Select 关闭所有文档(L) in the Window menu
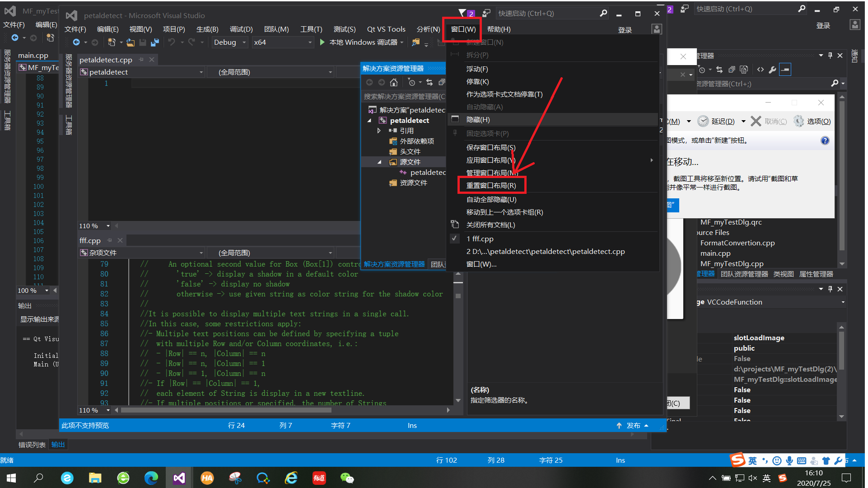Viewport: 868px width, 488px height. (x=490, y=225)
